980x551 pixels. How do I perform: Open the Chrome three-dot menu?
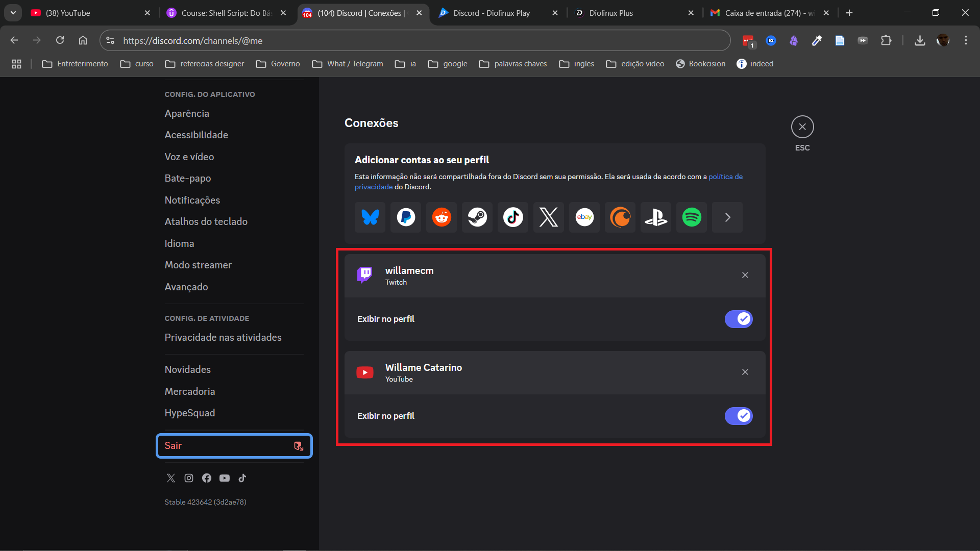[x=966, y=40]
